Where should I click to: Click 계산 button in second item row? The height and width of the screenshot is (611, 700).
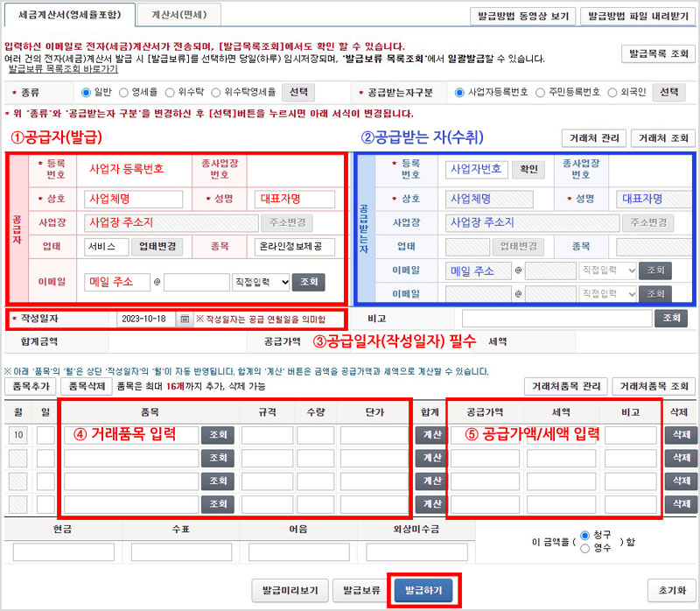[430, 459]
